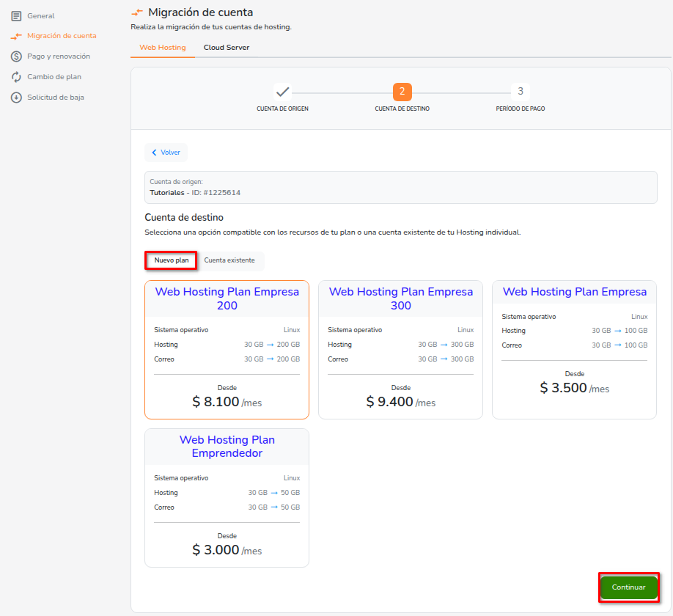The width and height of the screenshot is (673, 616).
Task: Choose Web Hosting Plan Empresa 100 GB card
Action: [x=574, y=350]
